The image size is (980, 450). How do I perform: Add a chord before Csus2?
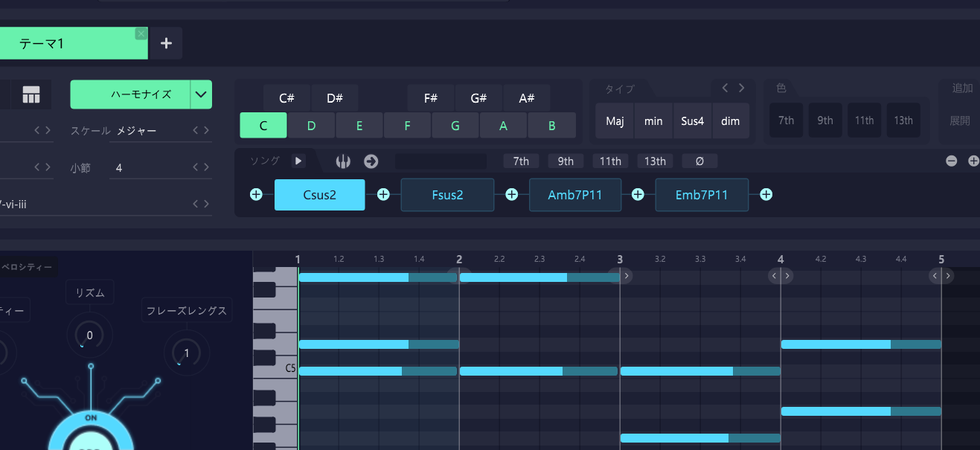pos(256,195)
